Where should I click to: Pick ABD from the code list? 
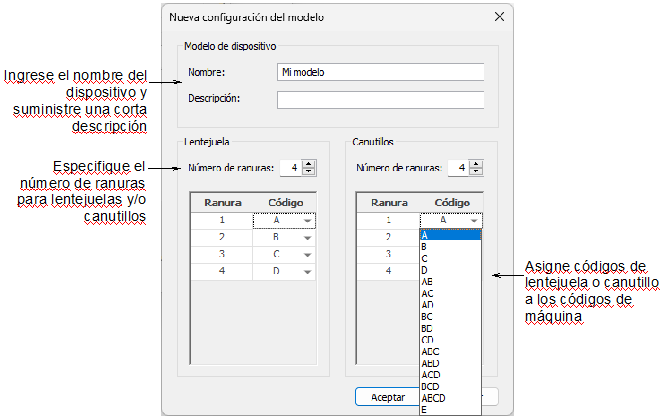pos(450,363)
